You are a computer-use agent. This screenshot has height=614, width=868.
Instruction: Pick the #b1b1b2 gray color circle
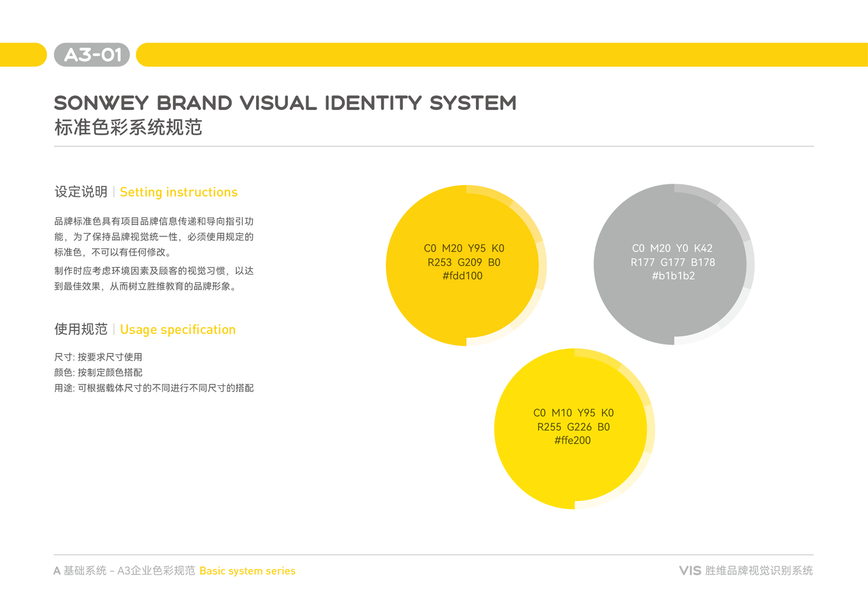(x=674, y=264)
